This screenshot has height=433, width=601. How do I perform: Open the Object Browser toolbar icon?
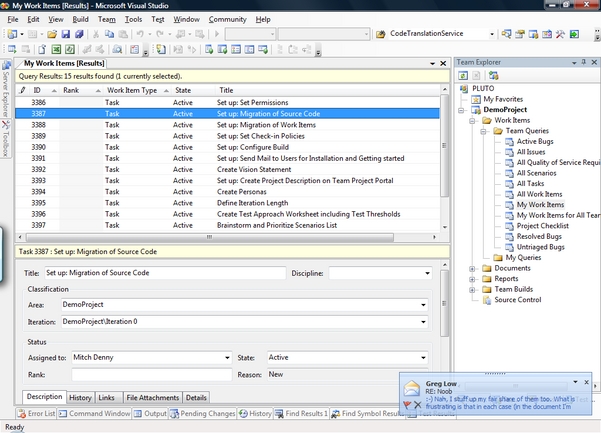547,34
